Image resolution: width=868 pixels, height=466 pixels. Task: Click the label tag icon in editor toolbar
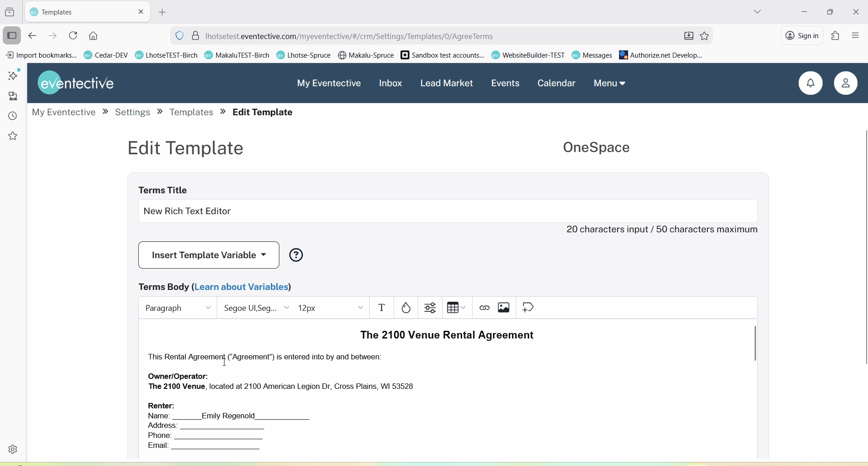(x=529, y=308)
